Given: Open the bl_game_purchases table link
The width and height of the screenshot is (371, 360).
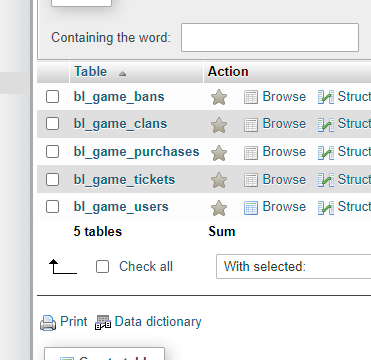Looking at the screenshot, I should point(136,152).
